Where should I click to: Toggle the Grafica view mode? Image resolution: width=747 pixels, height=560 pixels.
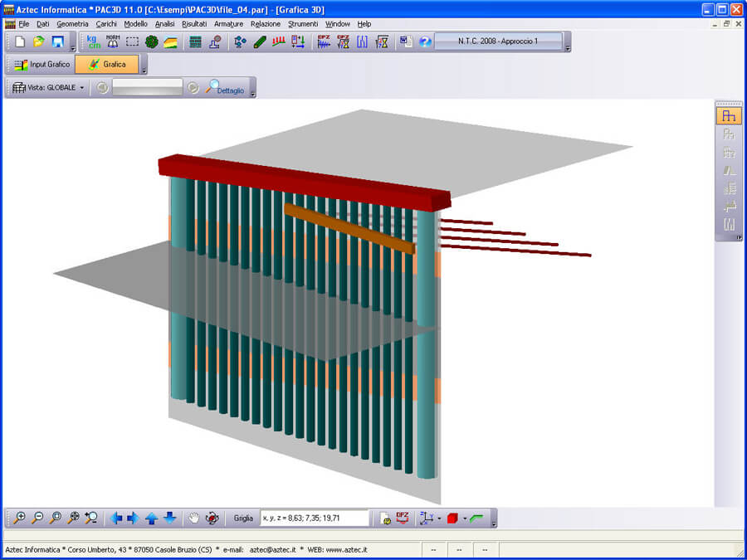(106, 64)
